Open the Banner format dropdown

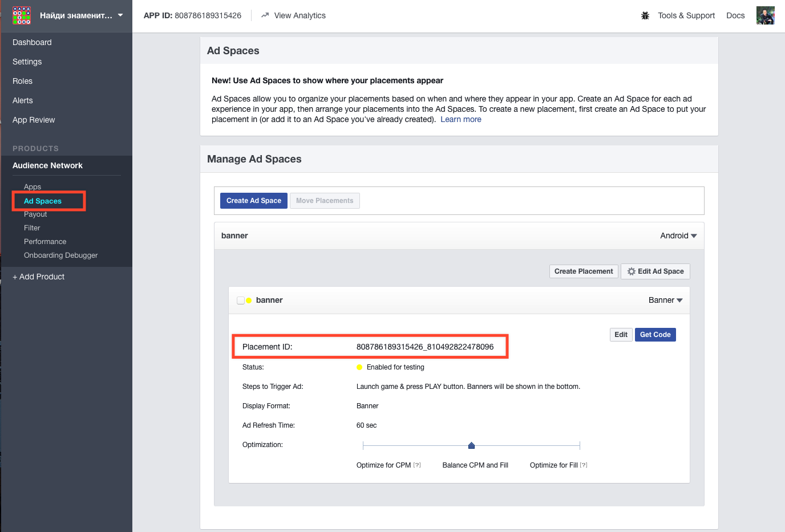(665, 300)
